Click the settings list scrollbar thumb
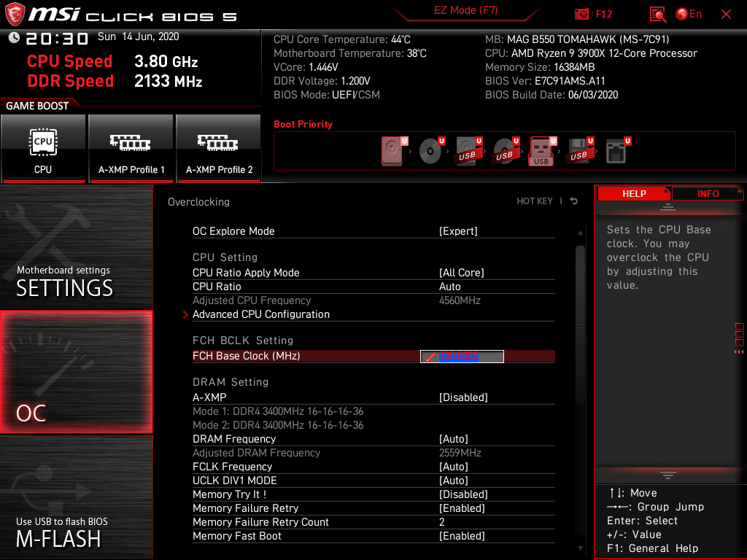The image size is (747, 560). point(580,324)
